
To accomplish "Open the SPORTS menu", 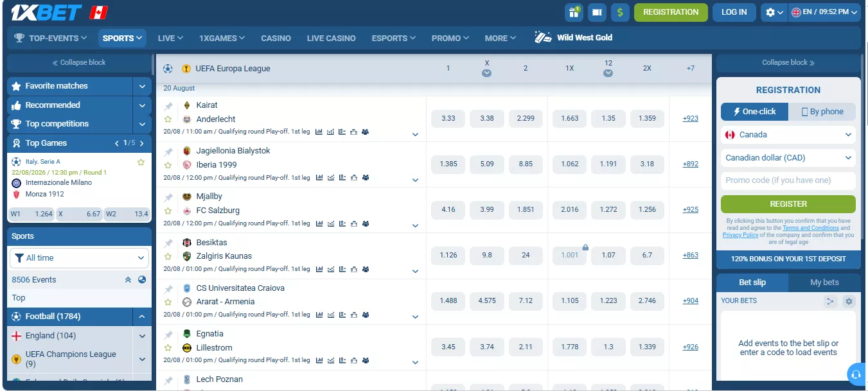I will 122,38.
